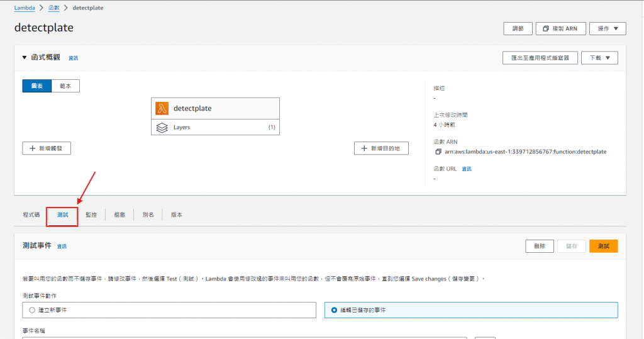Click the 新增觸發 button
The image size is (644, 339).
tap(47, 148)
